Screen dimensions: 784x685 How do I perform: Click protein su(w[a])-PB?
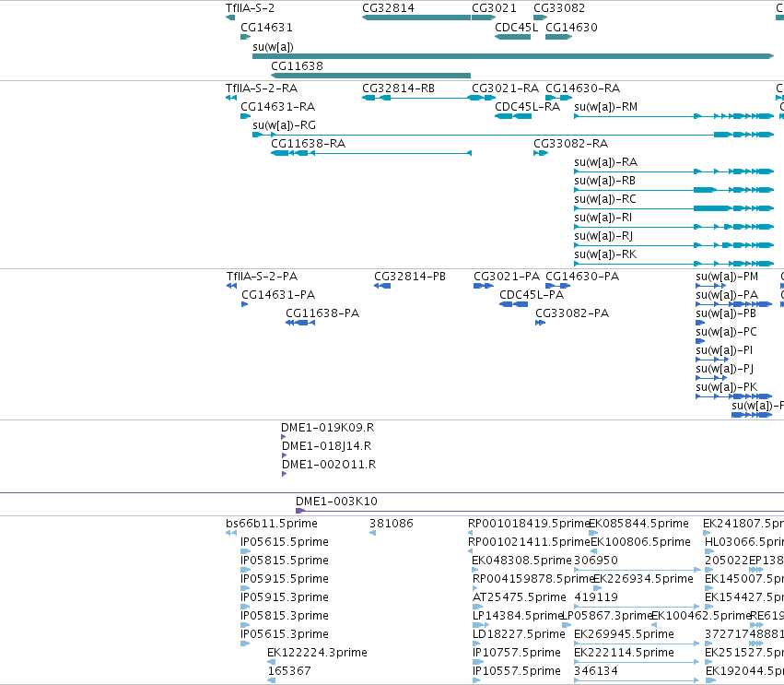tap(726, 313)
